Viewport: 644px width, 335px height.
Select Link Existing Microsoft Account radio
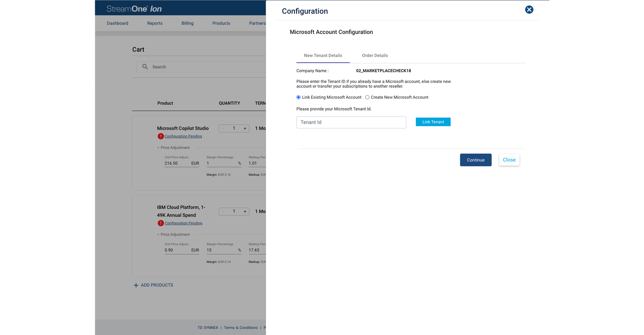point(298,97)
